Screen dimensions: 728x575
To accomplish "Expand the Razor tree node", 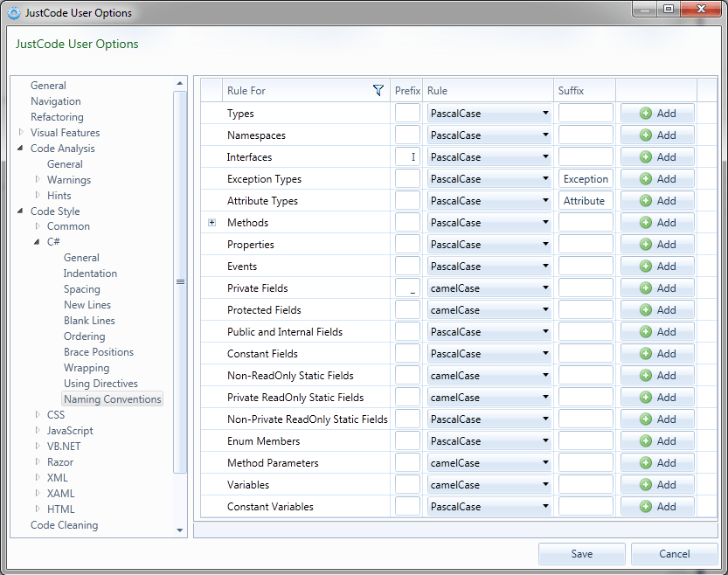I will 38,461.
